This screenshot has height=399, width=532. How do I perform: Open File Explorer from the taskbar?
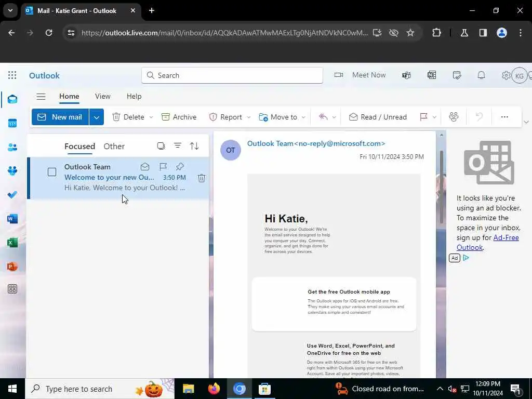tap(188, 389)
